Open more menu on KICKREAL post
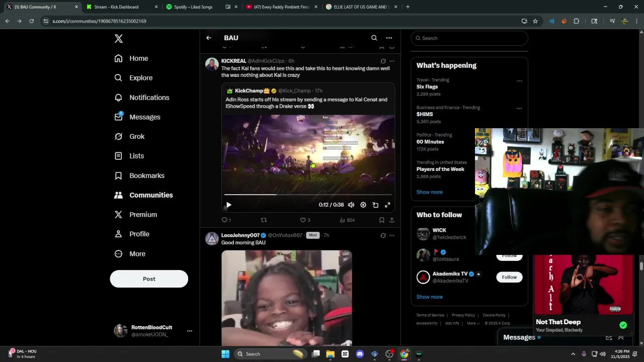This screenshot has width=644, height=362. (x=392, y=61)
